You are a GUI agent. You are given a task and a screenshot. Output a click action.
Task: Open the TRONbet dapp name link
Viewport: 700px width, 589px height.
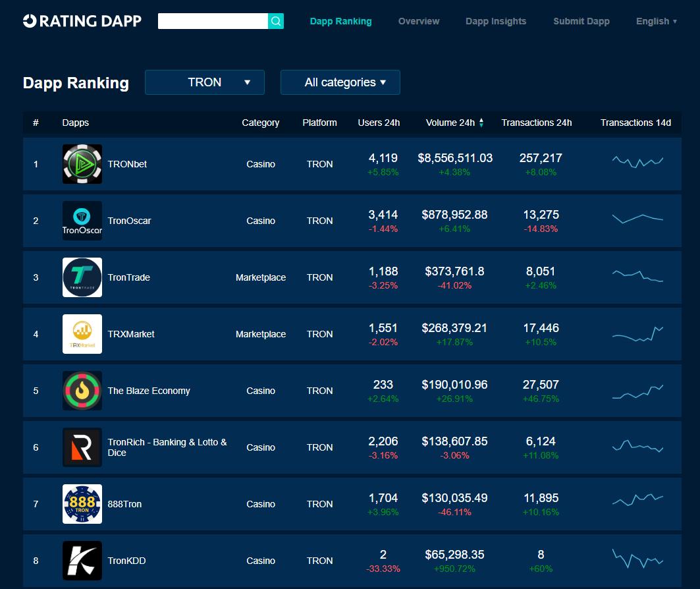127,164
